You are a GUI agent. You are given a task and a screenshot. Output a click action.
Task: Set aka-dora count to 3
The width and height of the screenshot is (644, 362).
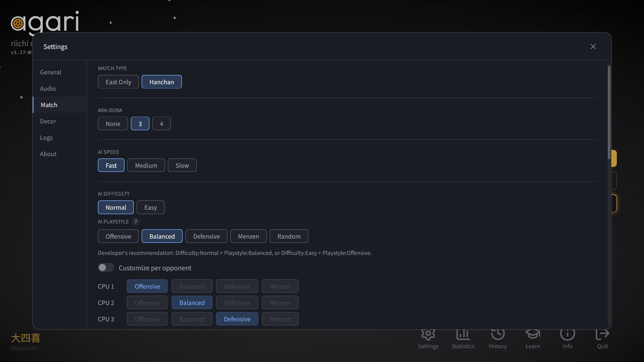point(140,124)
